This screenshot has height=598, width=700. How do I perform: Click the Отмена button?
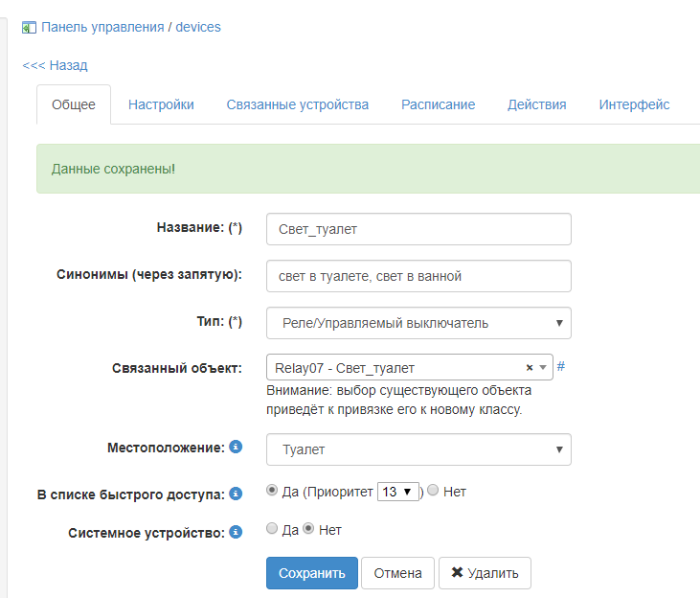point(397,573)
